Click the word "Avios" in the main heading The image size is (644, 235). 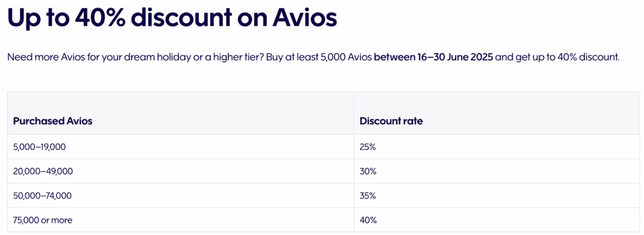pyautogui.click(x=304, y=18)
